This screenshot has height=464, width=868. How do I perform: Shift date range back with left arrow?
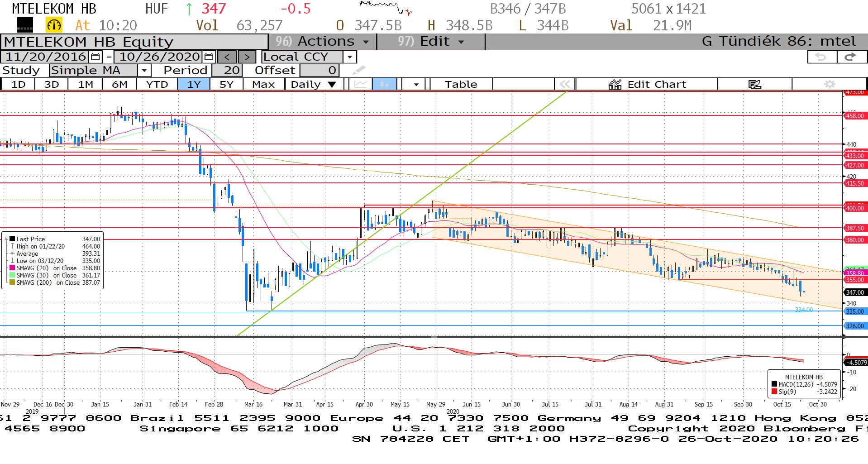[x=227, y=57]
